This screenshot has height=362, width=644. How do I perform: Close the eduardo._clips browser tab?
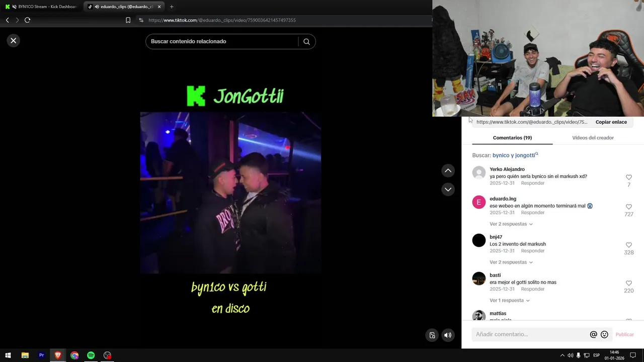point(159,7)
